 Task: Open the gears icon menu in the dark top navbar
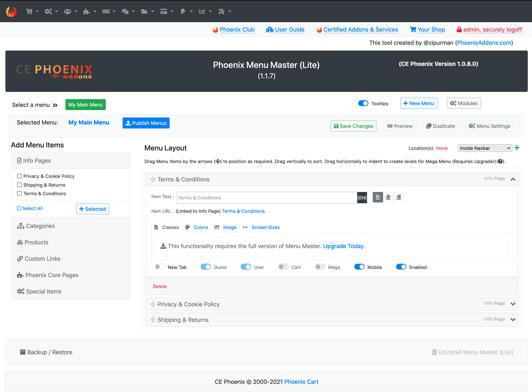coord(51,11)
